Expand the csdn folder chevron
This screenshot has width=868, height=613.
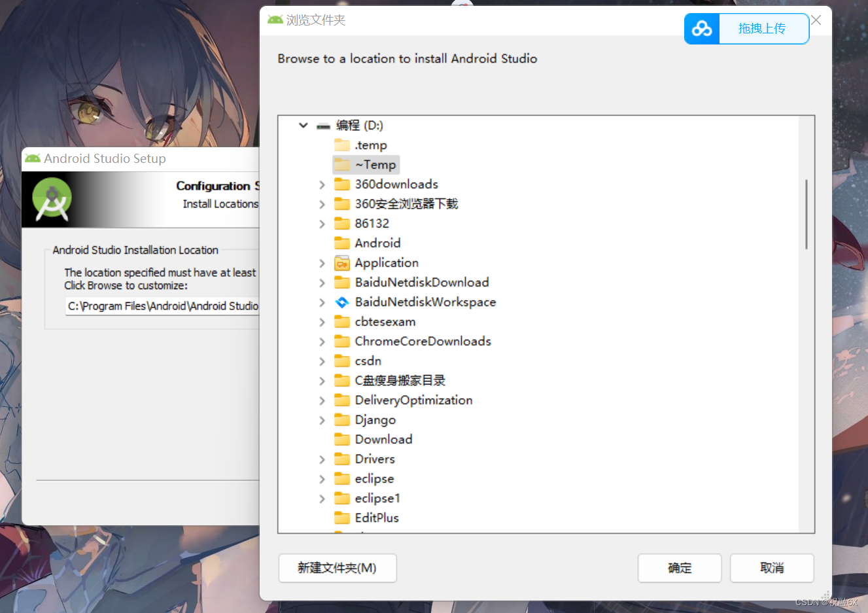322,361
